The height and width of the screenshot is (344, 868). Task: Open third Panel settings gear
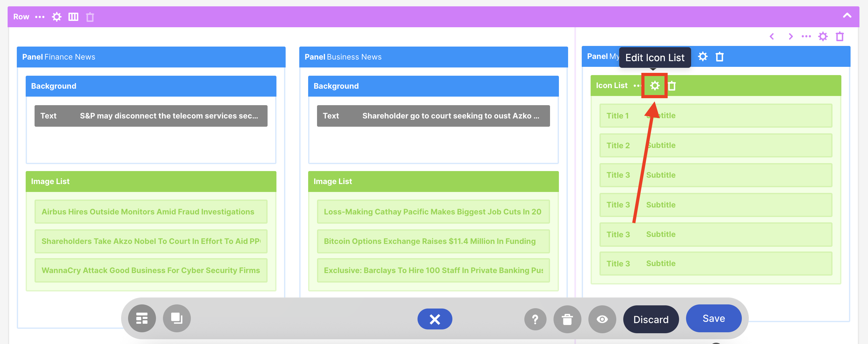click(703, 57)
